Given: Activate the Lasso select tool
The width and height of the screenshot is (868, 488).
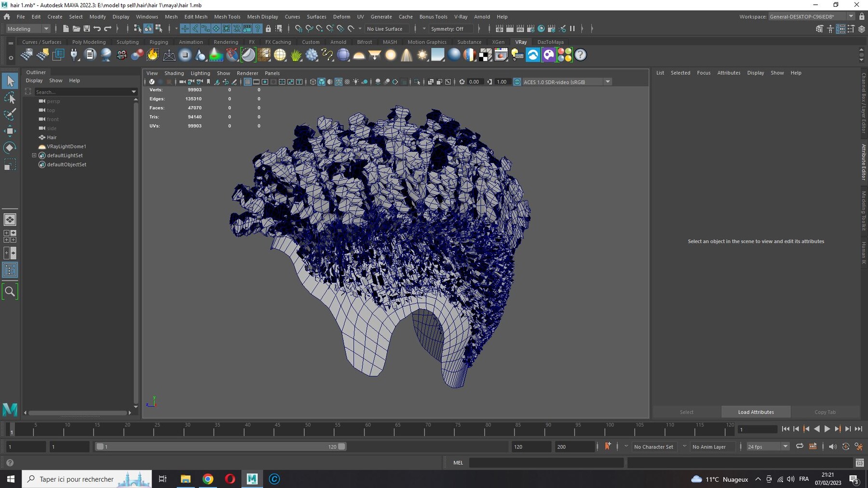Looking at the screenshot, I should point(10,98).
